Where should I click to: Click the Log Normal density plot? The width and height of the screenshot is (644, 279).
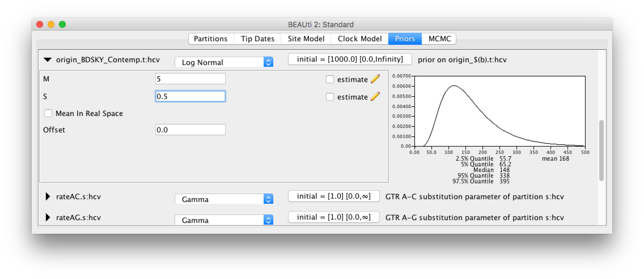click(x=500, y=111)
